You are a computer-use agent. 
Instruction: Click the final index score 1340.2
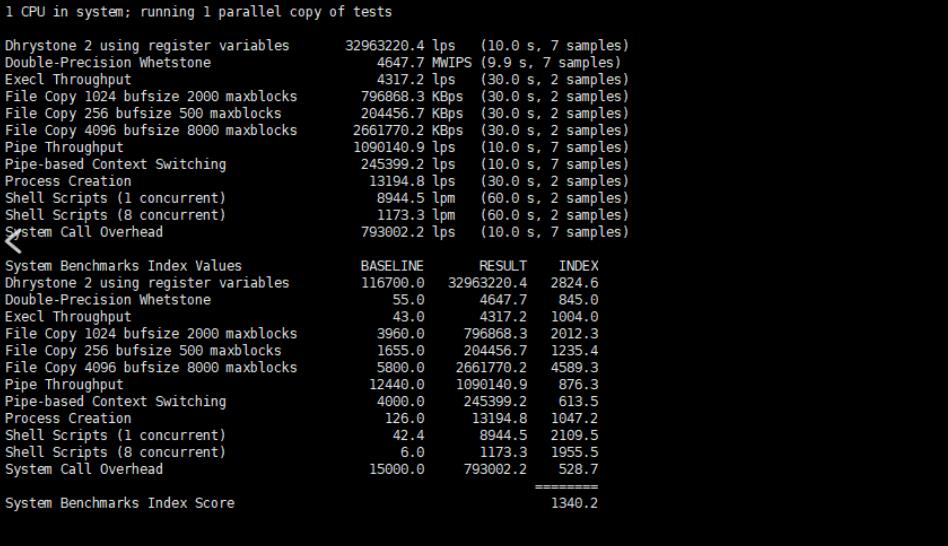tap(574, 503)
